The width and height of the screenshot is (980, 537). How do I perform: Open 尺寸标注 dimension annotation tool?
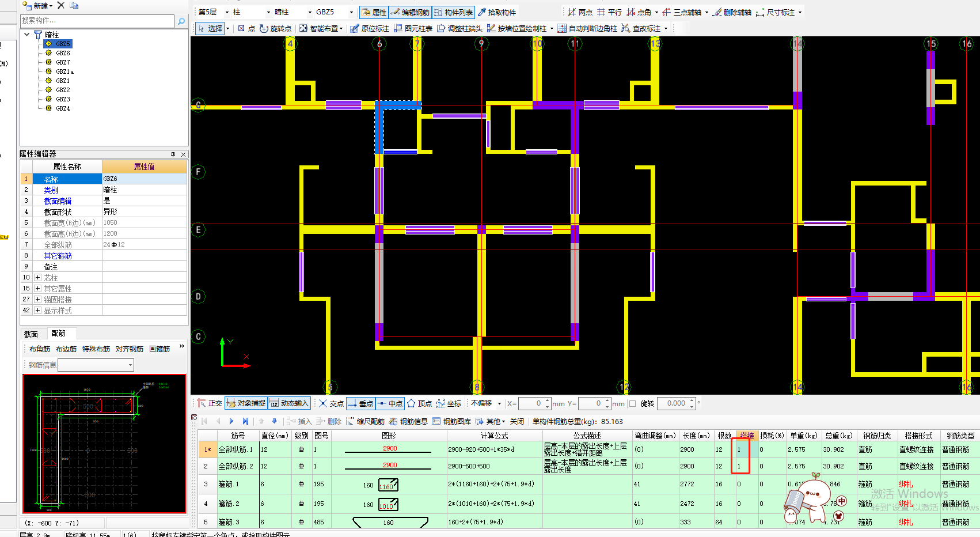pos(776,12)
